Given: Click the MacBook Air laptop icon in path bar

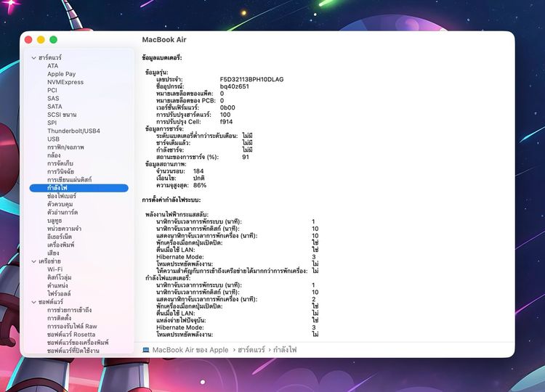Looking at the screenshot, I should [146, 350].
